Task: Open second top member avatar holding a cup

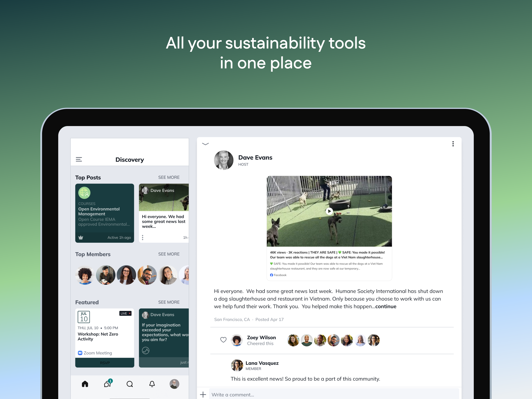Action: click(106, 275)
